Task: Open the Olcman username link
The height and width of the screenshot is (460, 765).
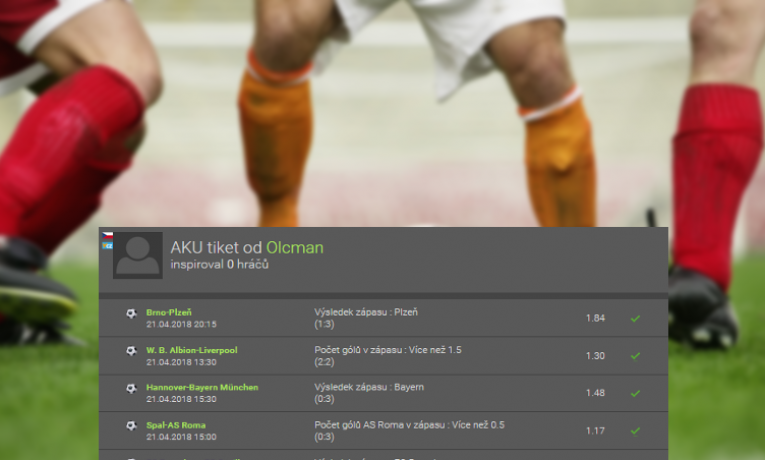Action: pyautogui.click(x=295, y=248)
